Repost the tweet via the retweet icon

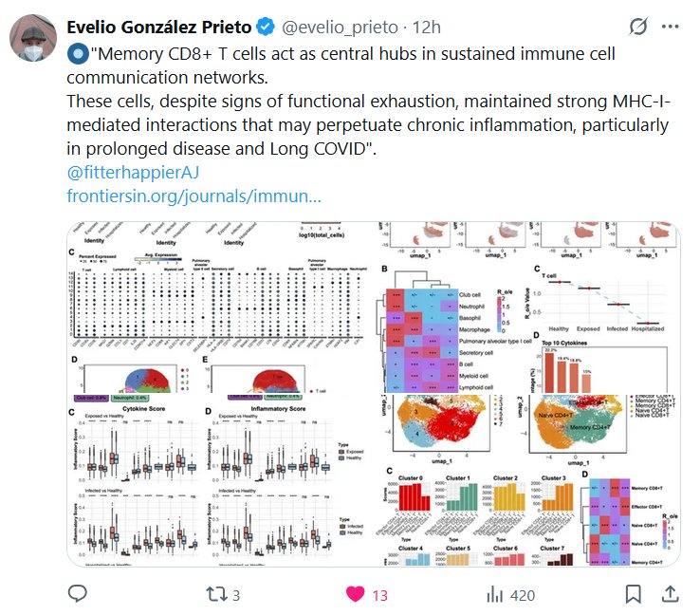pyautogui.click(x=217, y=595)
